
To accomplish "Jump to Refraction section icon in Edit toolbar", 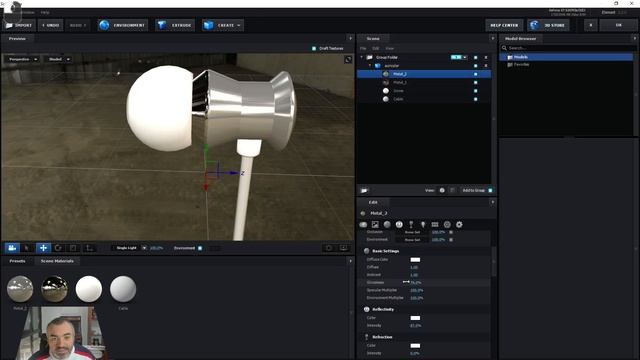I will tap(411, 224).
